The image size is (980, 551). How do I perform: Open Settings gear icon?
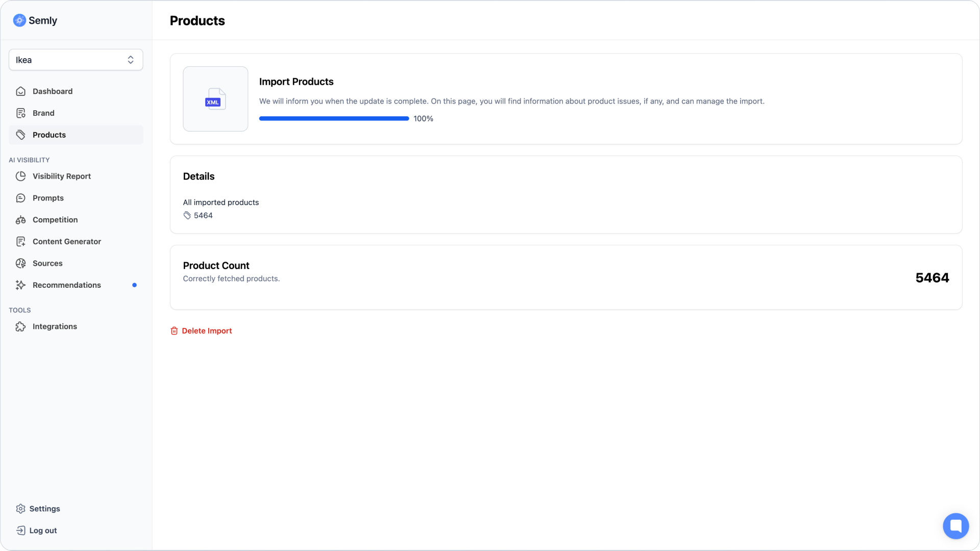coord(20,509)
